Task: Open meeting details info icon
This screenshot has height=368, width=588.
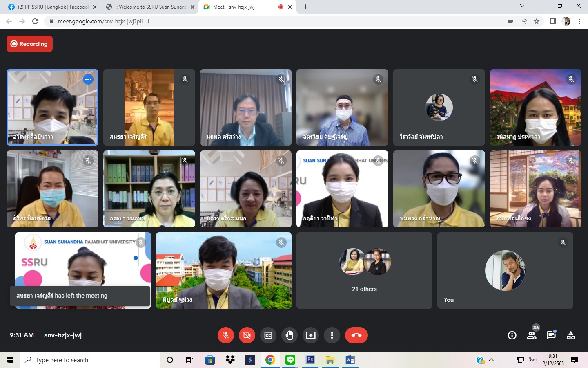Action: pos(512,335)
